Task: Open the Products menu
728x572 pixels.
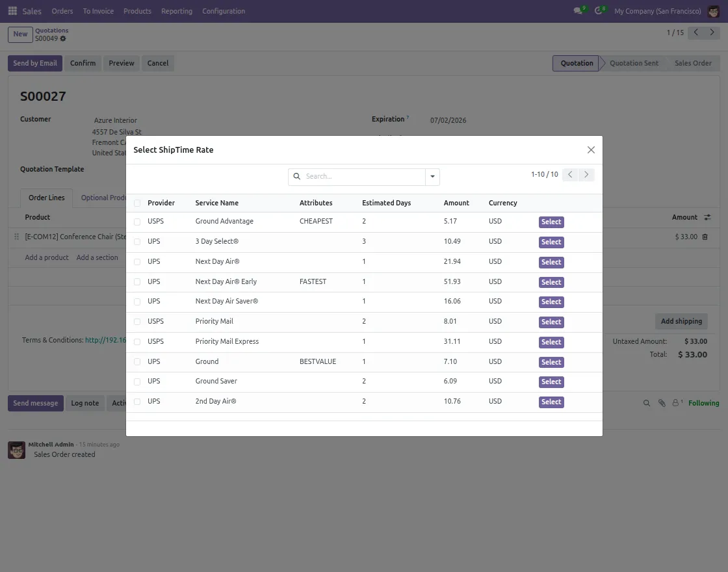Action: 137,11
